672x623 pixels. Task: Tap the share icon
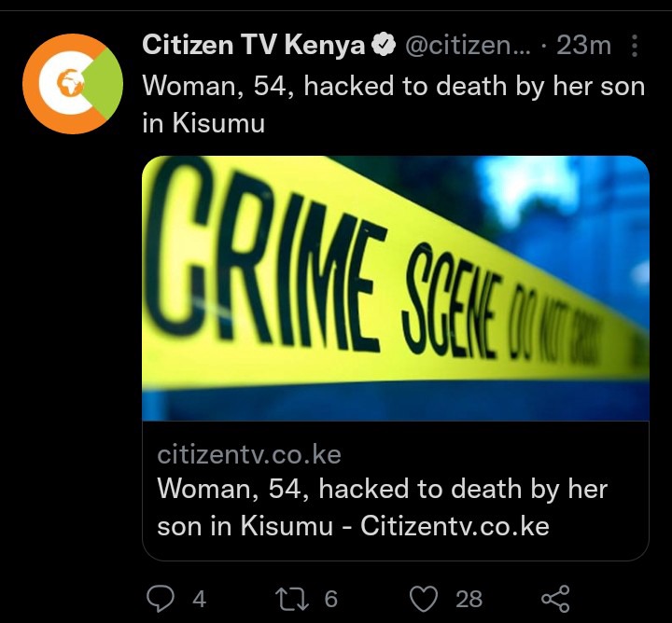pos(555,598)
